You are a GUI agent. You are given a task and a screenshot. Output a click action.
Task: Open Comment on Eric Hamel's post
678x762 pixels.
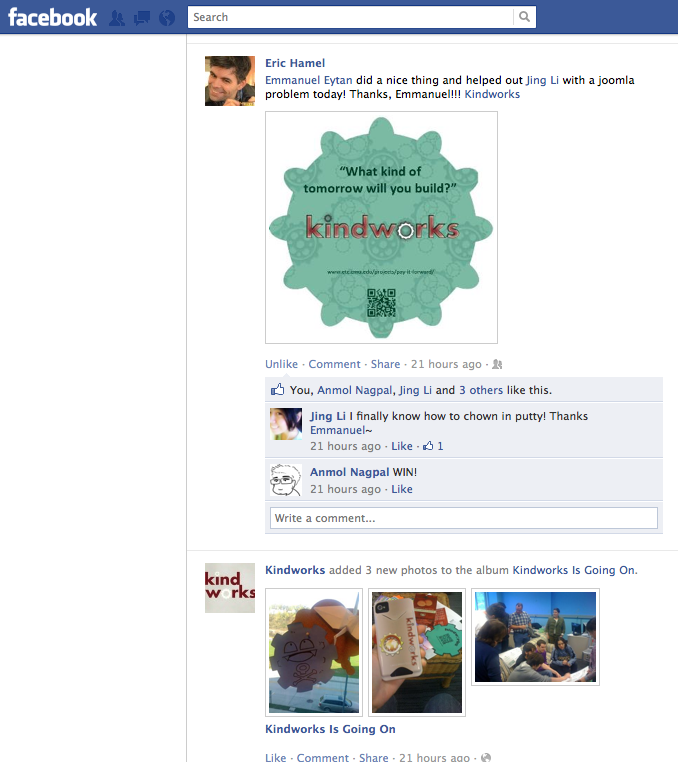[334, 364]
